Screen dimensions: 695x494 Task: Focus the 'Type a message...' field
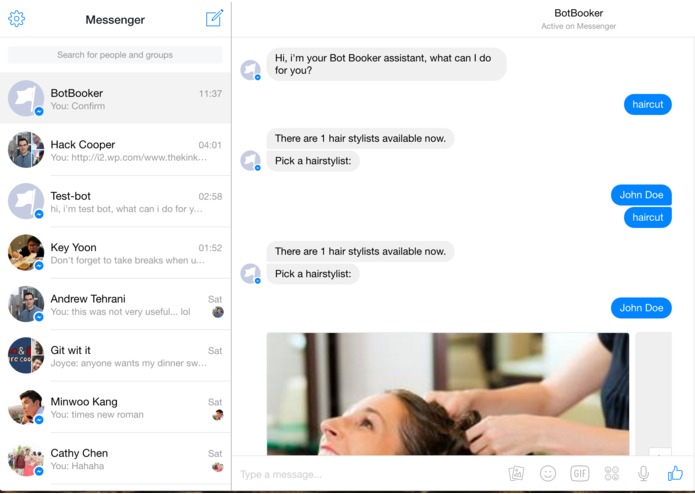[368, 475]
